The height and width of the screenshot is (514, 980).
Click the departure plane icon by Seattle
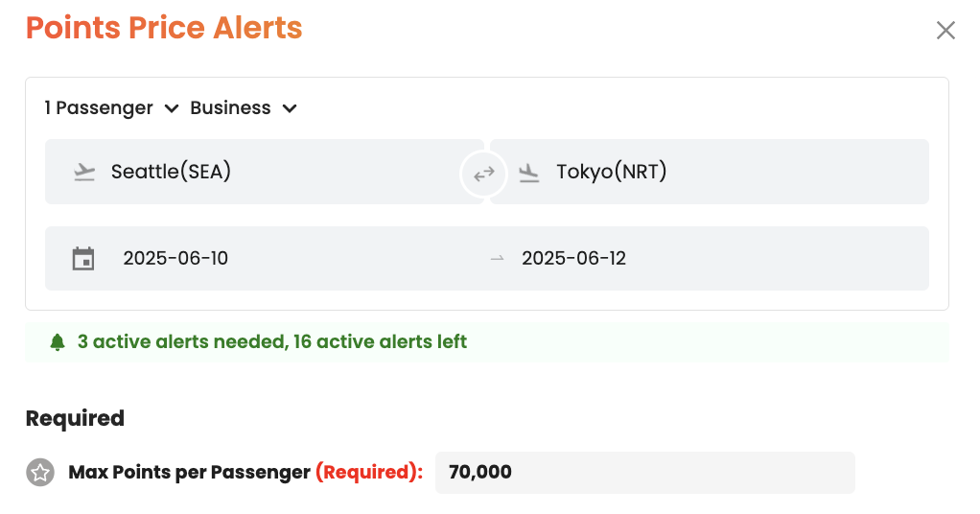pyautogui.click(x=84, y=173)
